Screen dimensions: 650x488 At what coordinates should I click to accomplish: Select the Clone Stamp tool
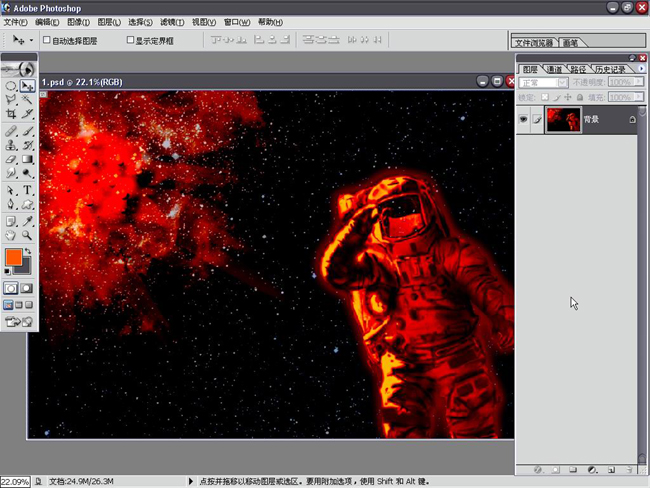[11, 145]
